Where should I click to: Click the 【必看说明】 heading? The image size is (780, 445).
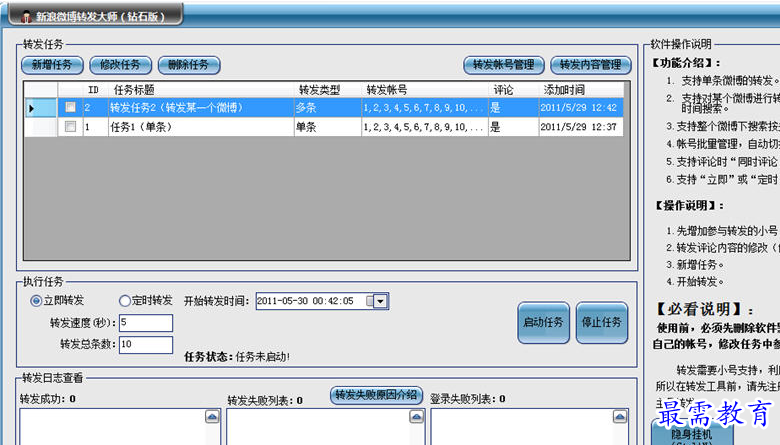tap(703, 309)
